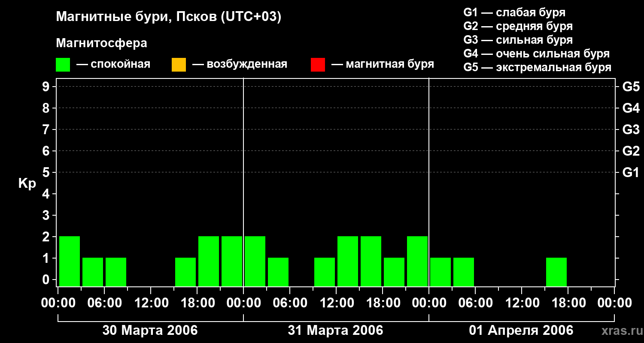Select the 'G3 — сильная буря' description
644x343 pixels.
[518, 40]
